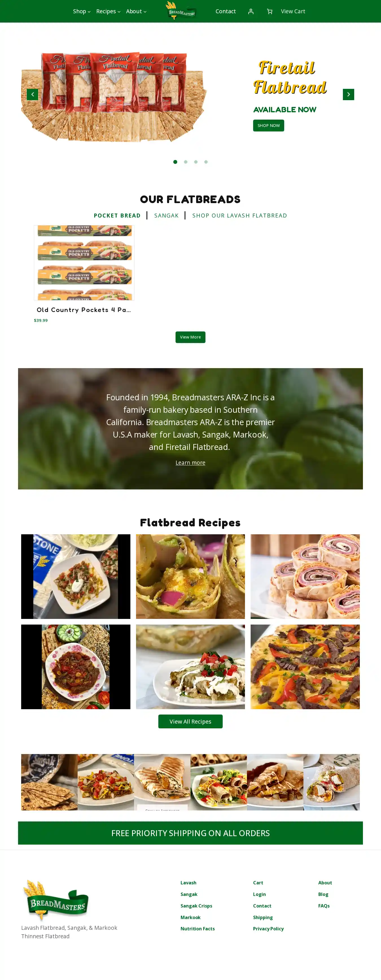Select the fourth carousel dot
Image resolution: width=381 pixels, height=980 pixels.
206,162
